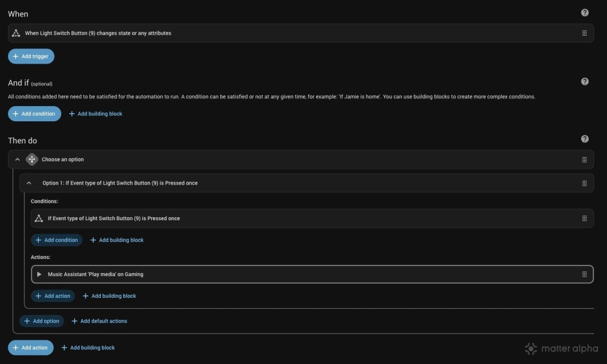This screenshot has width=607, height=364.
Task: Grab the drag handle of the trigger row
Action: pyautogui.click(x=584, y=33)
